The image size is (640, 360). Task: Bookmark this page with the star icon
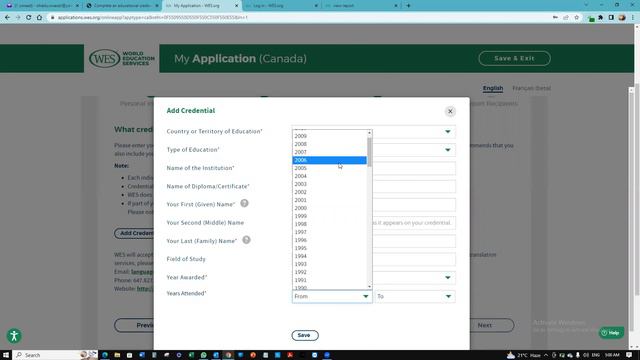tap(577, 18)
